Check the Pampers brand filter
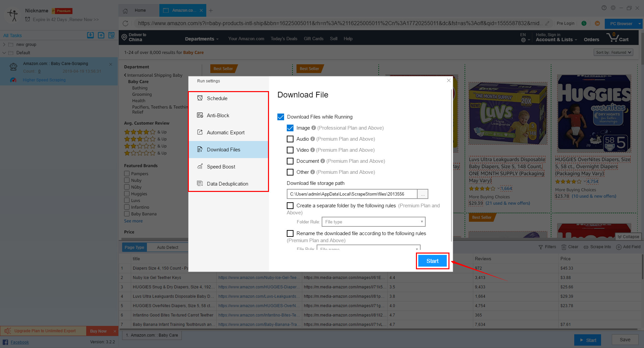The height and width of the screenshot is (348, 644). [127, 173]
